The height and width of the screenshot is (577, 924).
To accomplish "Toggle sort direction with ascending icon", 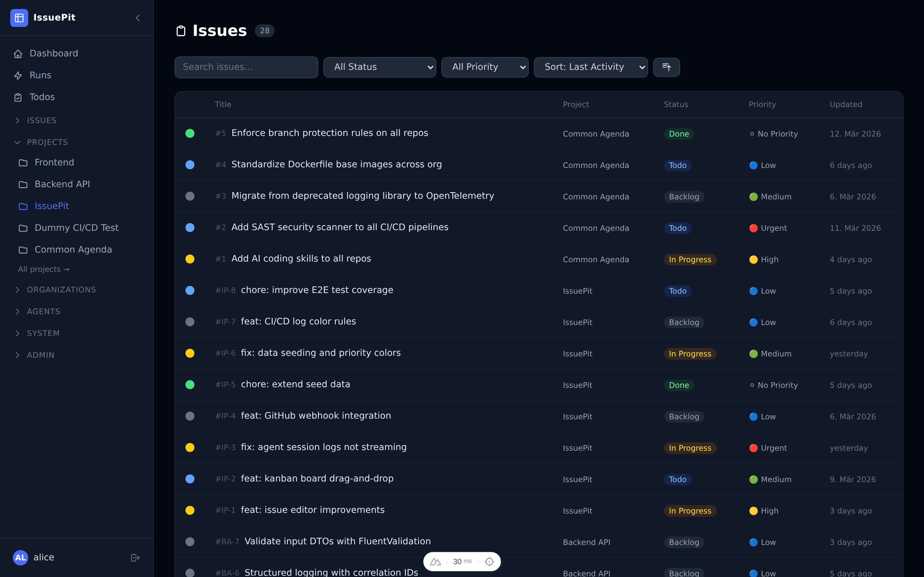I will point(666,67).
